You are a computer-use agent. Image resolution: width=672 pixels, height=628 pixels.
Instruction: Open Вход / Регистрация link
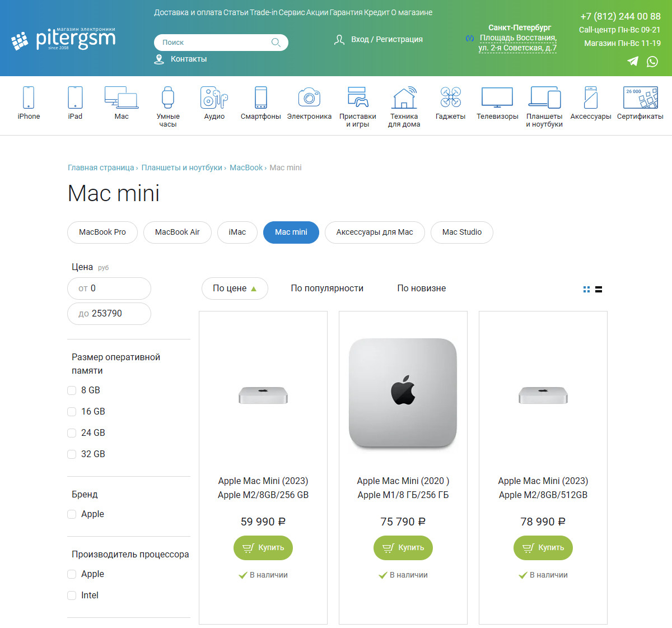pos(387,40)
